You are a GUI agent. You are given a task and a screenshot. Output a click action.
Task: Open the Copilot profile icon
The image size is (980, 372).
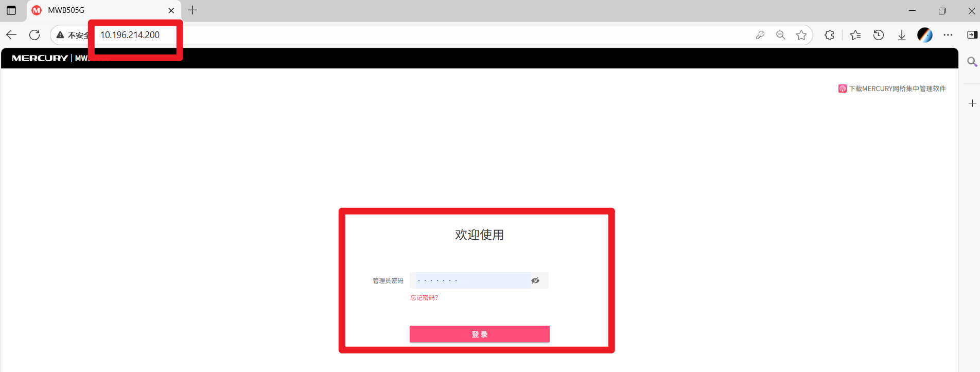925,35
